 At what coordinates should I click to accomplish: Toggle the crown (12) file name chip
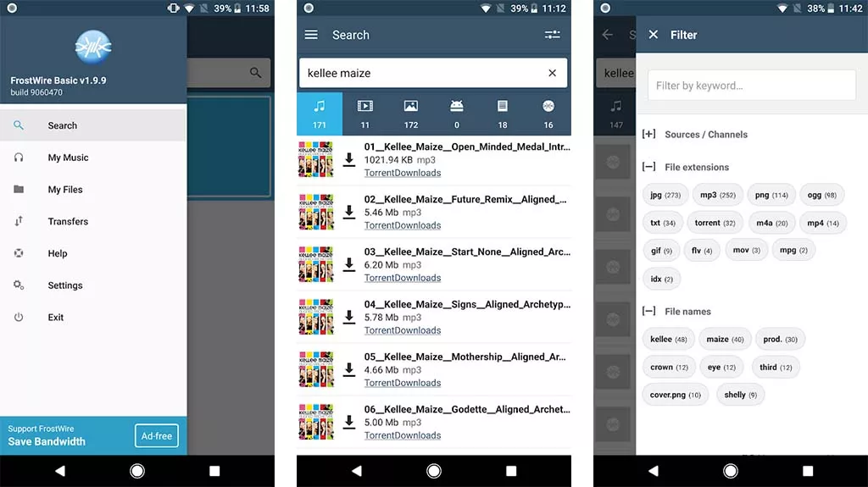coord(669,367)
